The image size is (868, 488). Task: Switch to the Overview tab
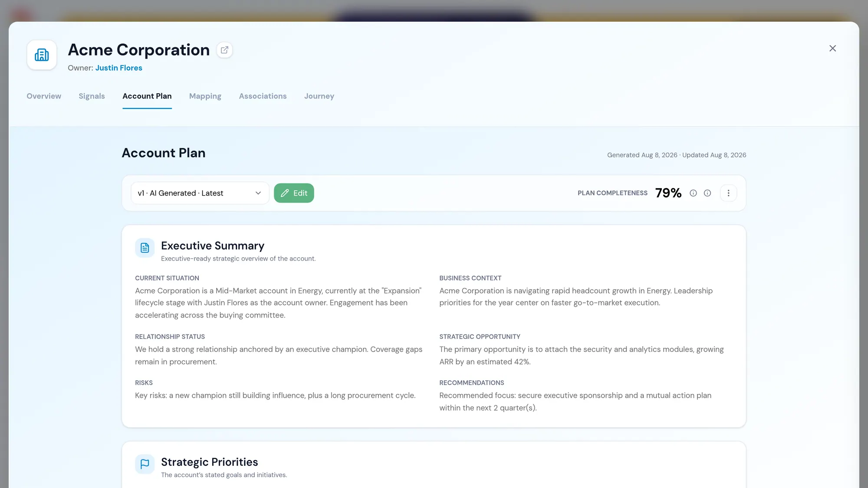44,96
